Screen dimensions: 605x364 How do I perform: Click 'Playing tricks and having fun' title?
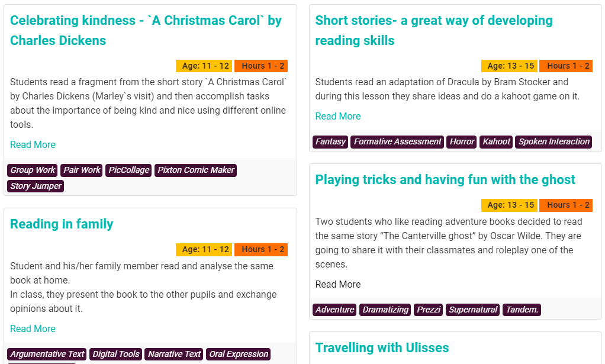[x=445, y=179]
